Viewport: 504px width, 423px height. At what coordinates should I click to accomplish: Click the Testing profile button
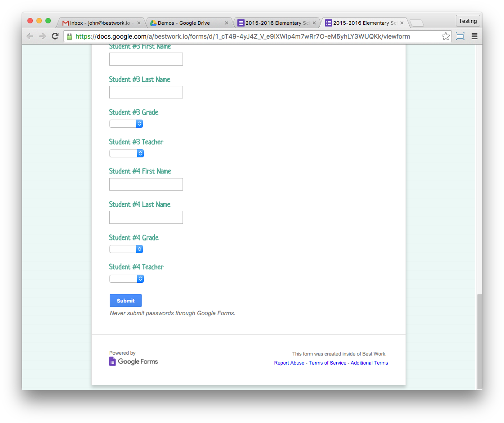click(468, 21)
